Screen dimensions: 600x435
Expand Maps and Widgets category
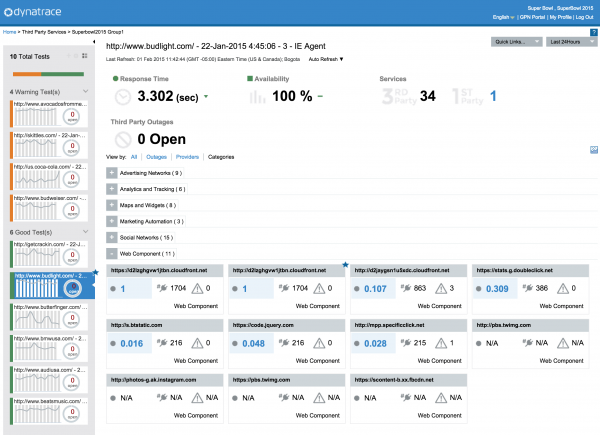pos(111,205)
